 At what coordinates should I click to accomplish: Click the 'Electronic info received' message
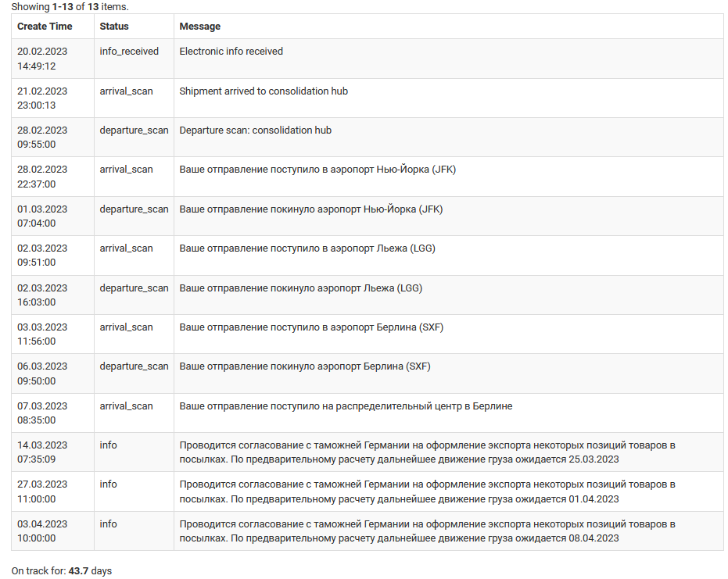click(231, 52)
